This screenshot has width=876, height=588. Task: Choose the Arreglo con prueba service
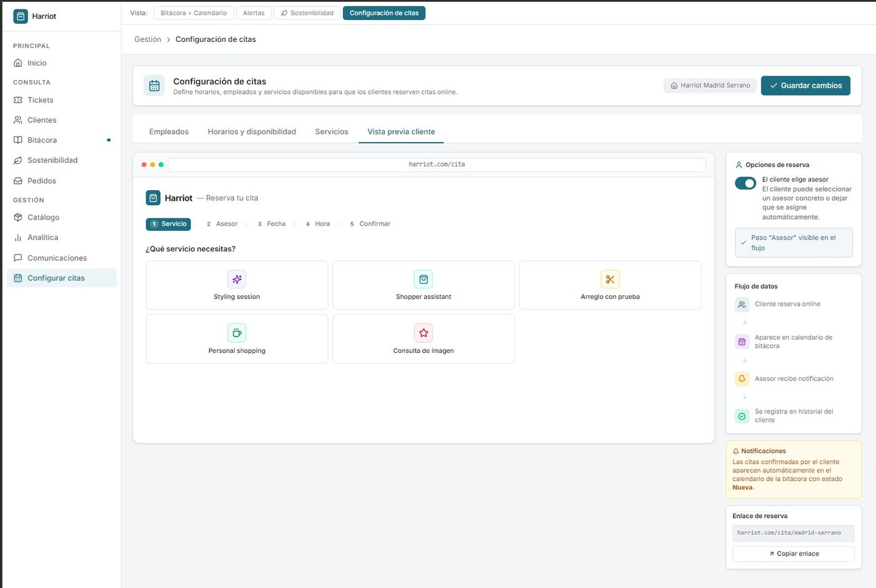(x=610, y=285)
